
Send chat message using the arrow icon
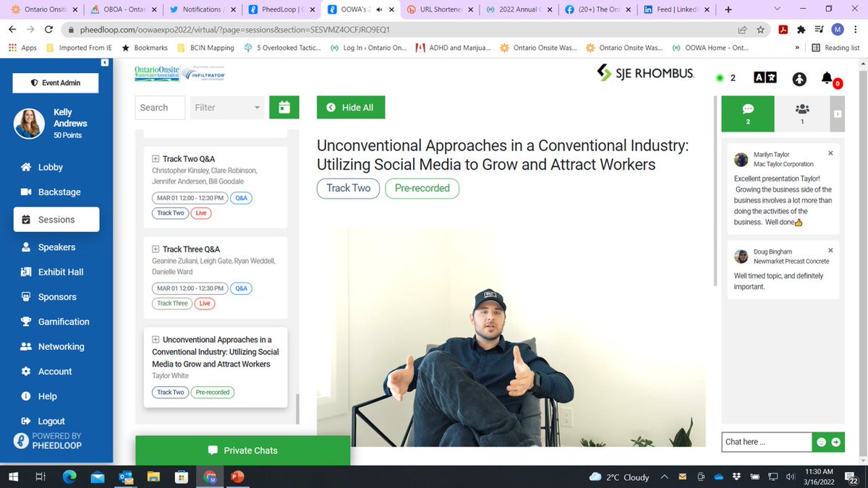pyautogui.click(x=837, y=442)
